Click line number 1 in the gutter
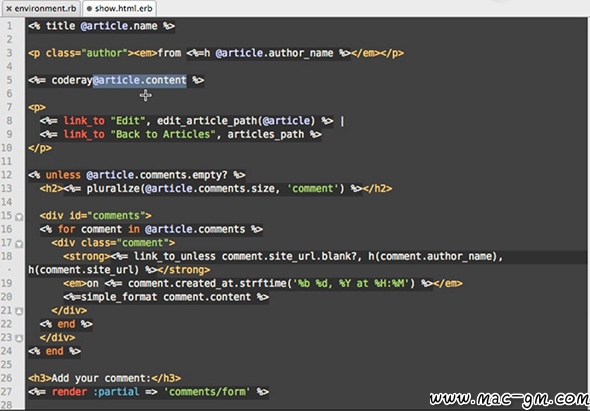Image resolution: width=590 pixels, height=411 pixels. 9,26
